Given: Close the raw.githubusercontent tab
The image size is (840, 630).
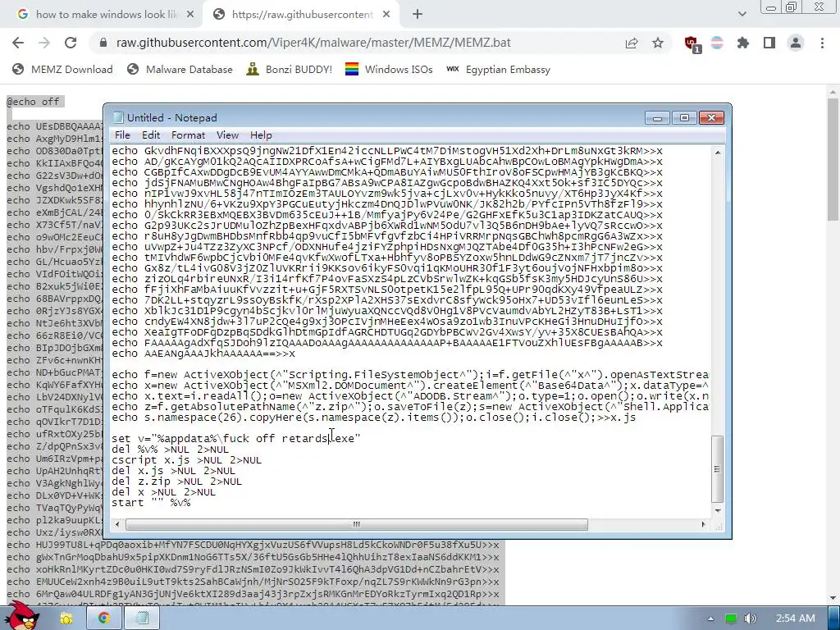Looking at the screenshot, I should pos(386,15).
